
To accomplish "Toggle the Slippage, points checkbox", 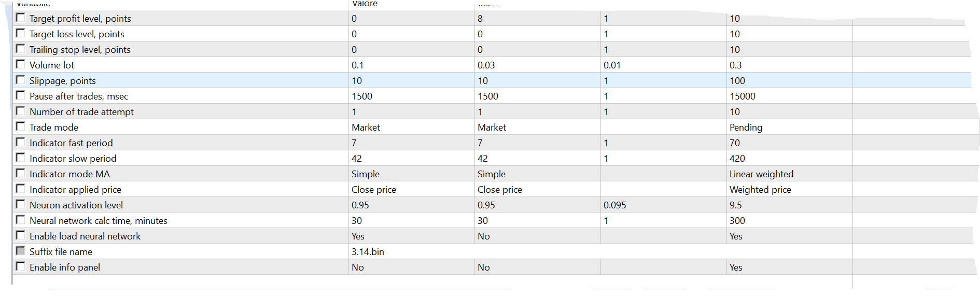I will (21, 80).
